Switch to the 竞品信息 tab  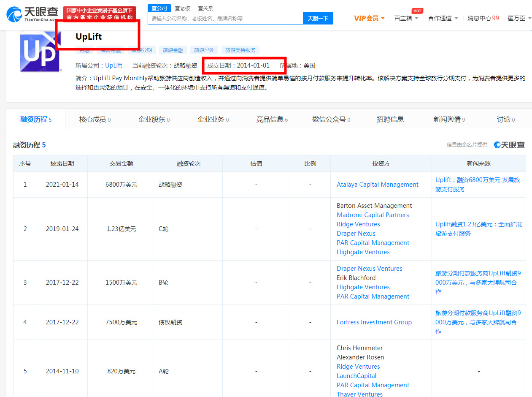272,119
